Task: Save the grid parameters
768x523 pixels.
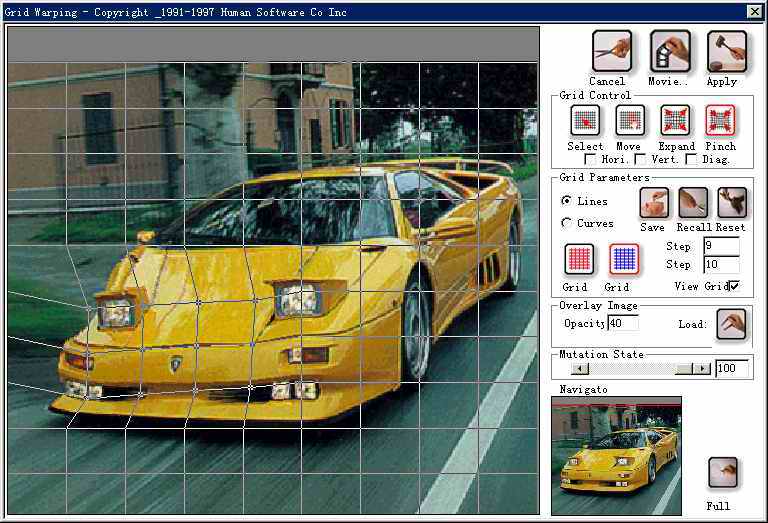Action: pyautogui.click(x=653, y=203)
